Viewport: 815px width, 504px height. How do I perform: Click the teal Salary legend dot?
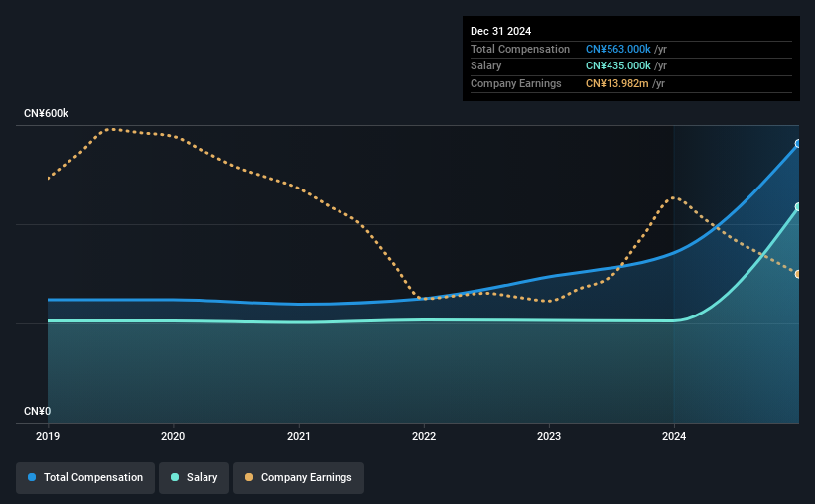[175, 477]
